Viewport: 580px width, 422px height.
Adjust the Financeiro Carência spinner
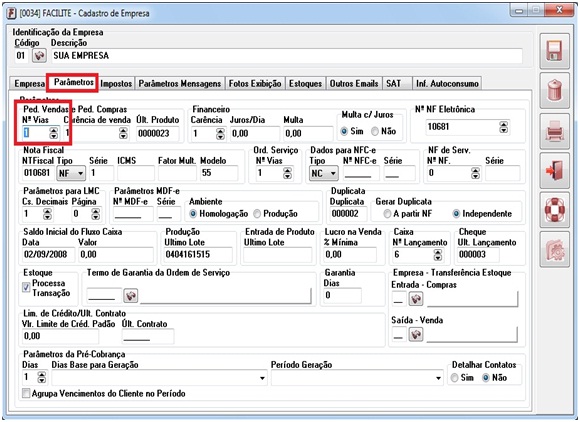pyautogui.click(x=220, y=134)
